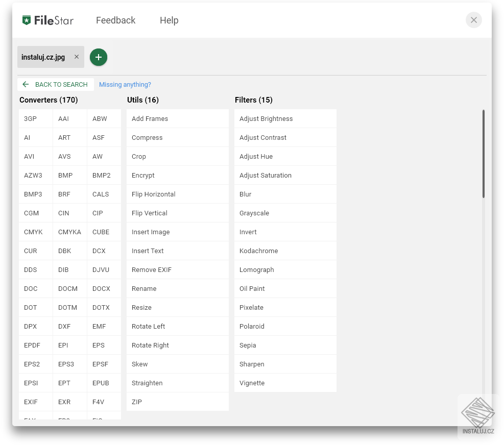Pick the DOTM converter
Image resolution: width=504 pixels, height=445 pixels.
70,308
